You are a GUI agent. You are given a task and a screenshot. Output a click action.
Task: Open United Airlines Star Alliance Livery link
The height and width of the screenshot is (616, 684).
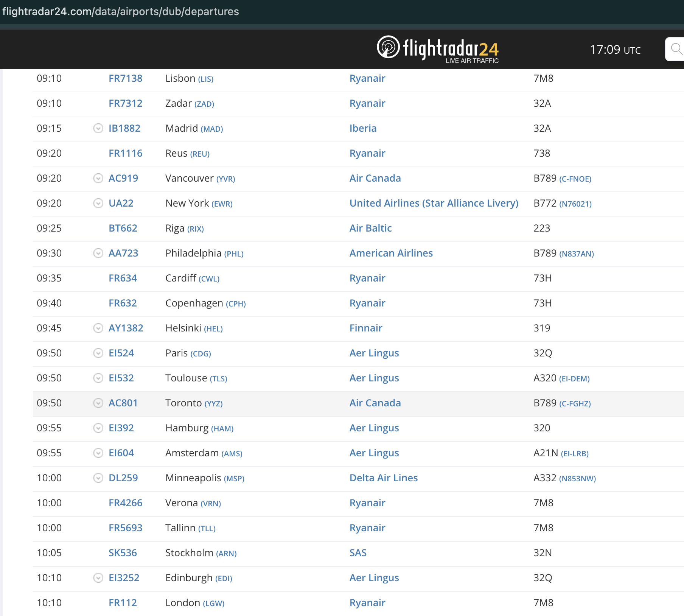[x=434, y=203]
